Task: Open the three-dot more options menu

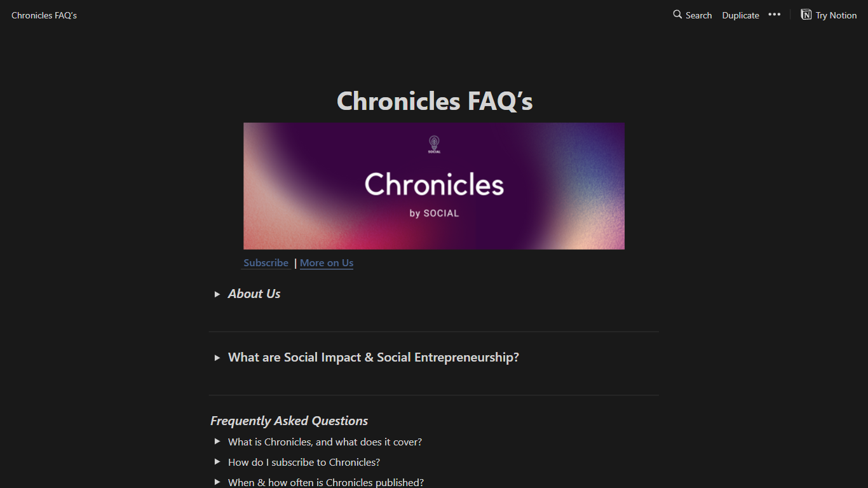Action: point(774,15)
